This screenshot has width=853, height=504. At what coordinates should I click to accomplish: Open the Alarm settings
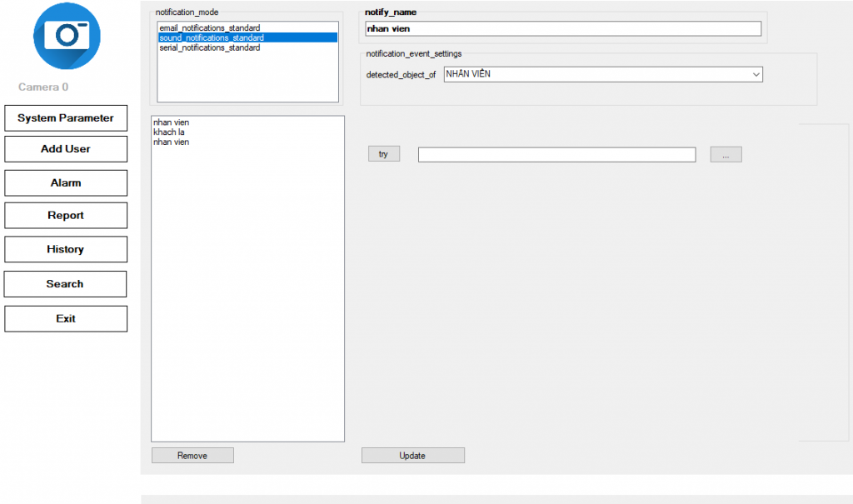(66, 183)
